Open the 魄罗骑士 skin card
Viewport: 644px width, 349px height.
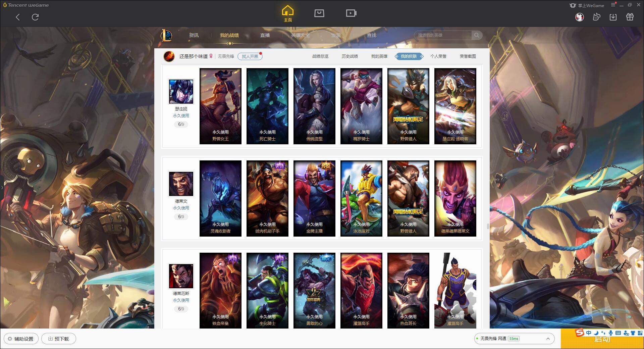coord(361,106)
